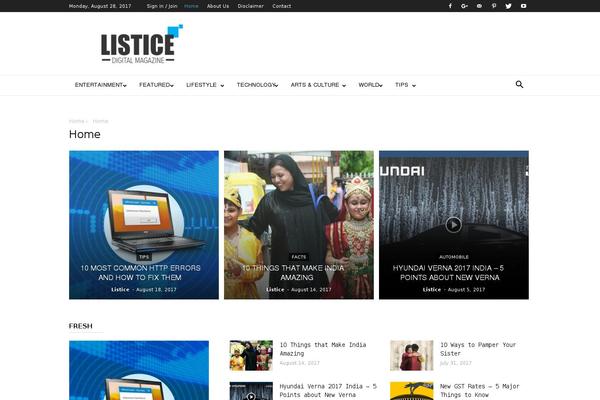The width and height of the screenshot is (600, 400).
Task: Click Listice author on HTTP Errors card
Action: pos(120,289)
